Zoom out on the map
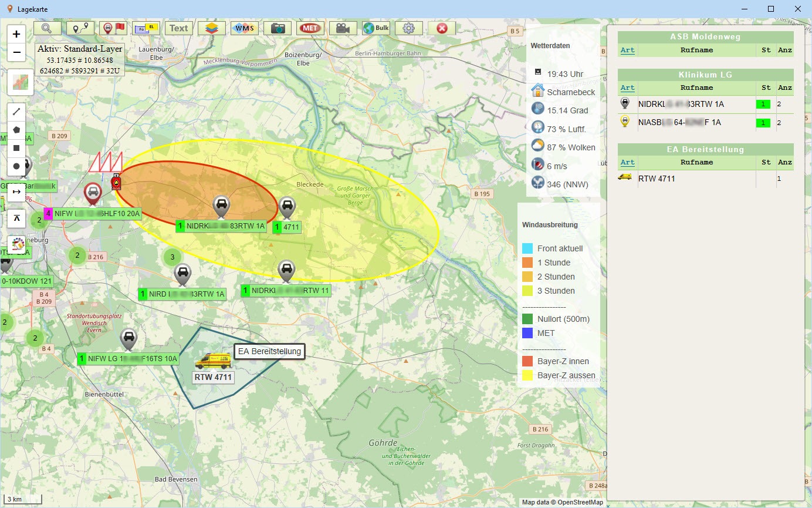The image size is (812, 508). pos(16,52)
